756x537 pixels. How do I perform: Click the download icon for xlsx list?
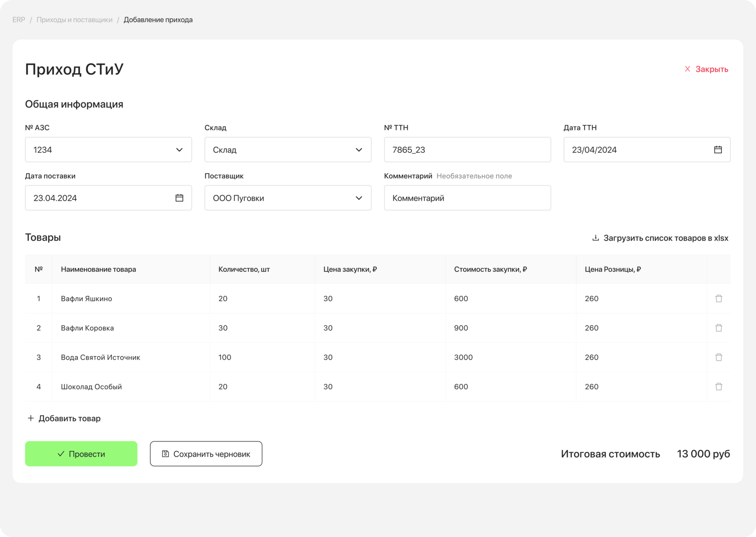point(595,238)
